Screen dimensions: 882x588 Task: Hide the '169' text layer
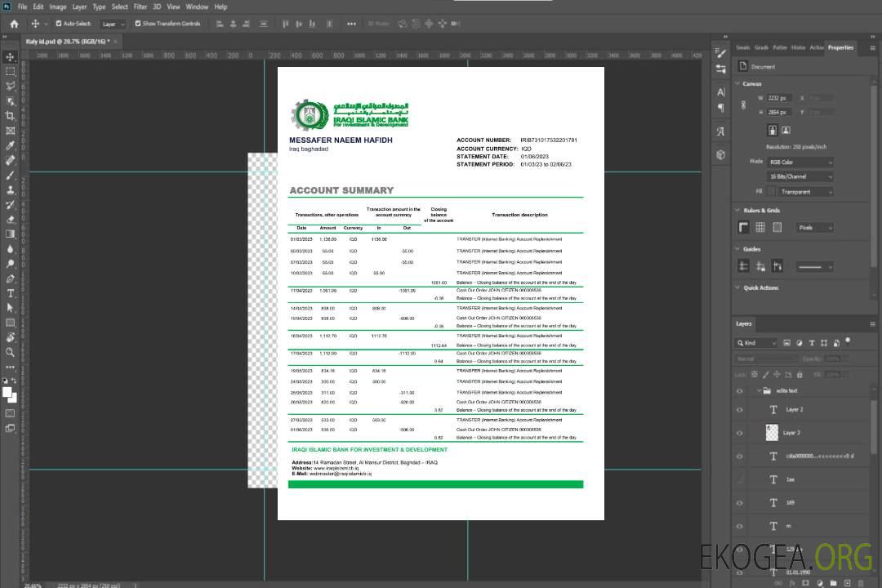(x=740, y=503)
